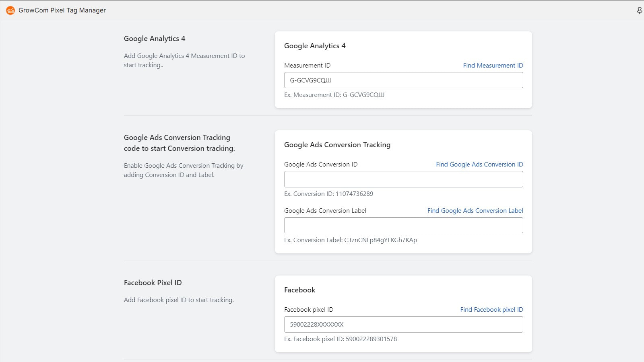Open Find Google Ads Conversion ID link

(x=479, y=164)
